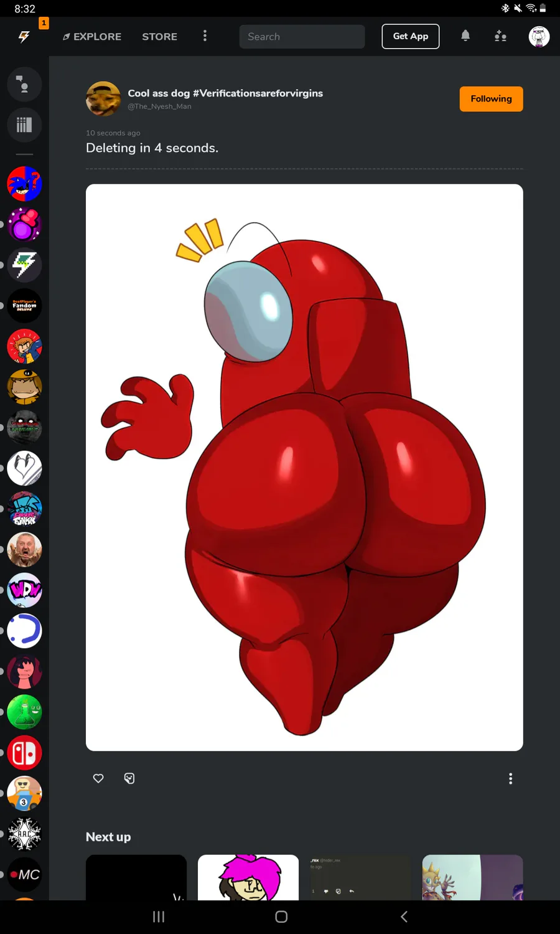The height and width of the screenshot is (934, 560).
Task: Open the red-haired cartoon character community
Action: pyautogui.click(x=24, y=346)
